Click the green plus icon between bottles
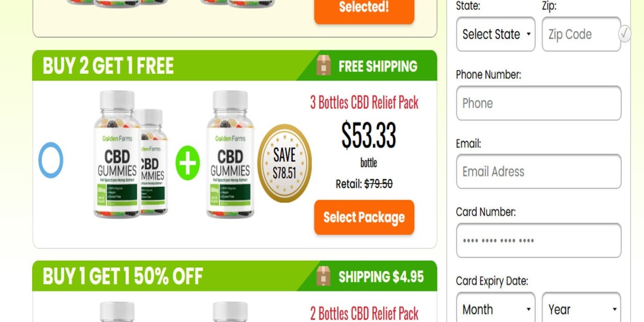 (188, 163)
